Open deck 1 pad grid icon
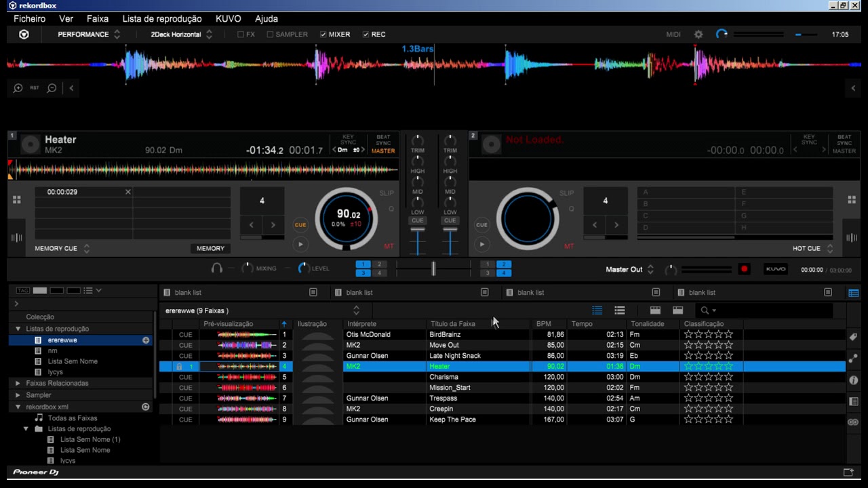This screenshot has height=488, width=868. 17,199
